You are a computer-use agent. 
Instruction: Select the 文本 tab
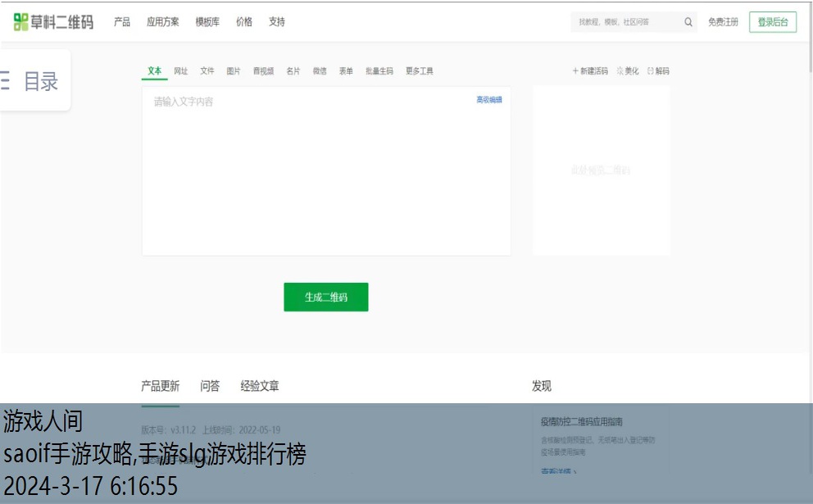pos(155,71)
